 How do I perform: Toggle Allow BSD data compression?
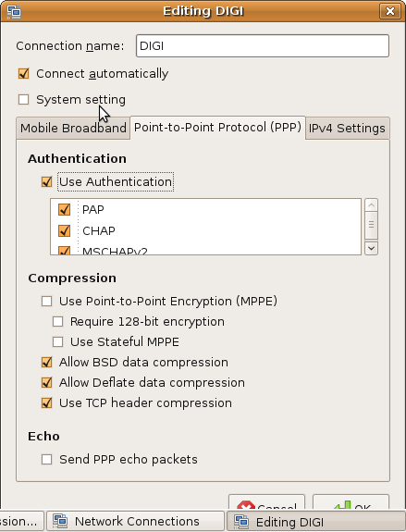(47, 363)
